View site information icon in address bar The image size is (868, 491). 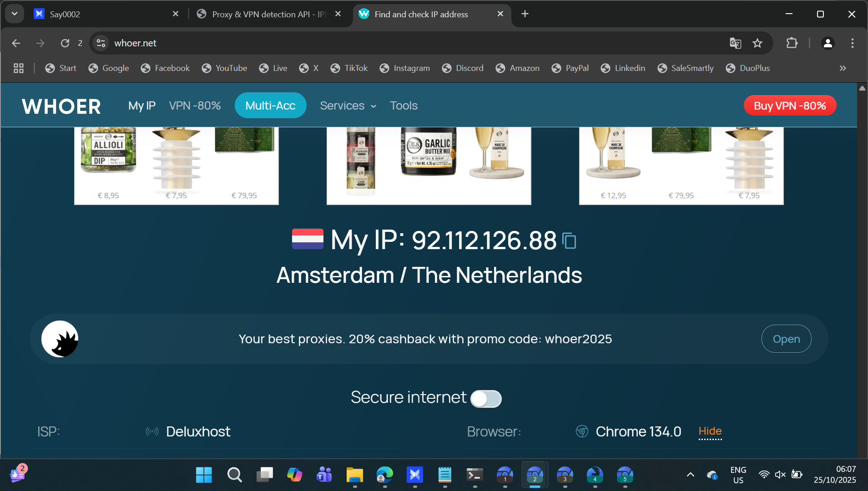[101, 43]
